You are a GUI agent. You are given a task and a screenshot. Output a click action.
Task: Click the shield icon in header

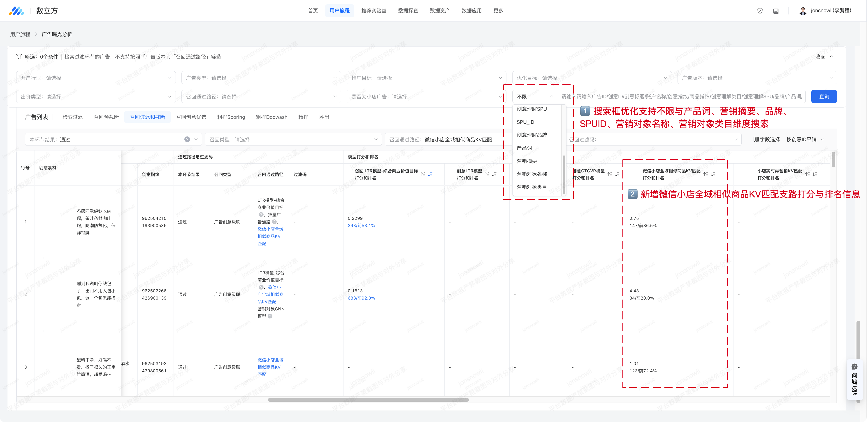tap(760, 11)
